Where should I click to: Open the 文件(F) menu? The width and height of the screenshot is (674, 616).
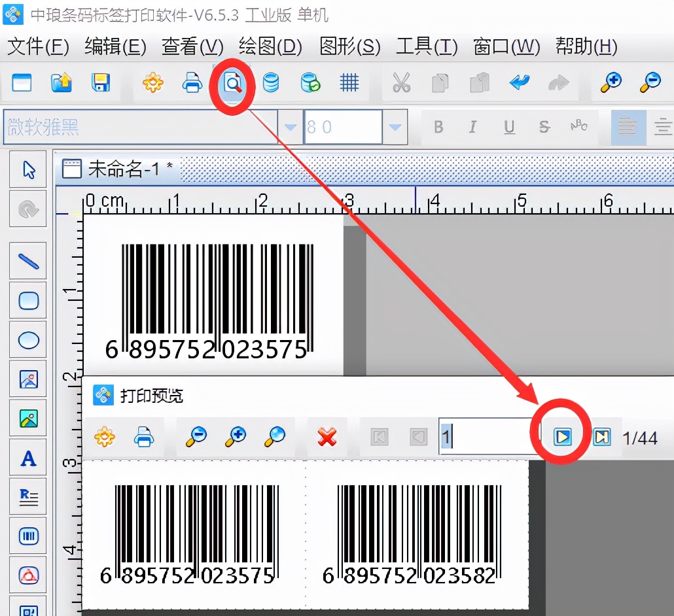tap(38, 46)
